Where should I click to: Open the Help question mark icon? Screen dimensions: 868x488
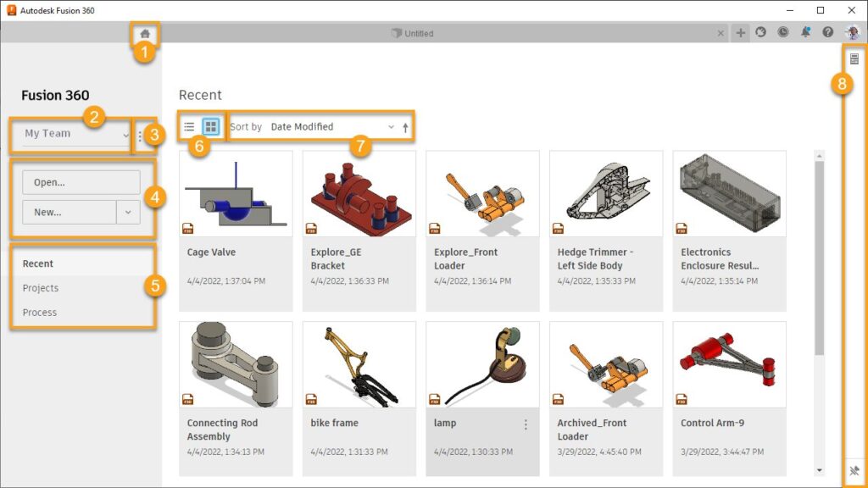pyautogui.click(x=828, y=32)
